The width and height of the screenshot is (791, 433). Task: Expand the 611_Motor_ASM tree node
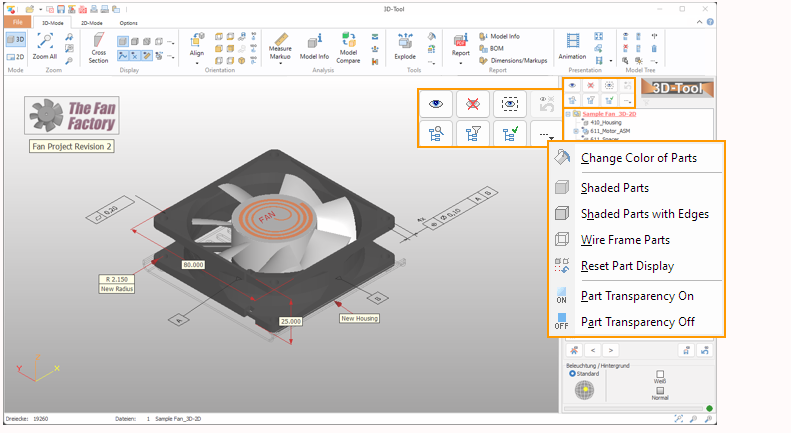(576, 131)
